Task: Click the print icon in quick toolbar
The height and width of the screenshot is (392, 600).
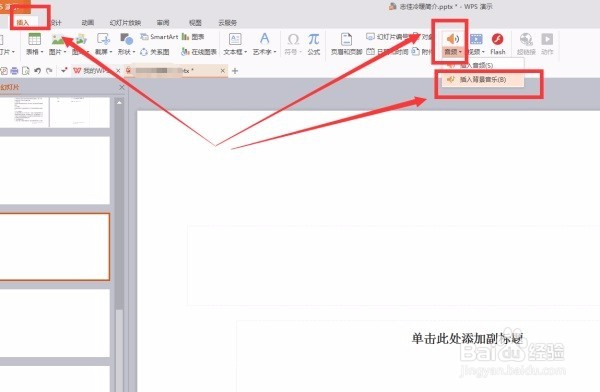Action: tap(14, 71)
